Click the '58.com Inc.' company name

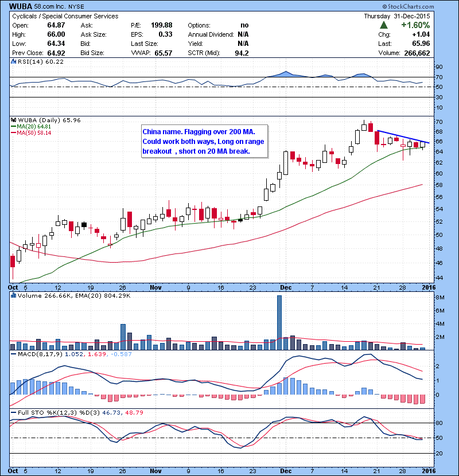(x=49, y=6)
